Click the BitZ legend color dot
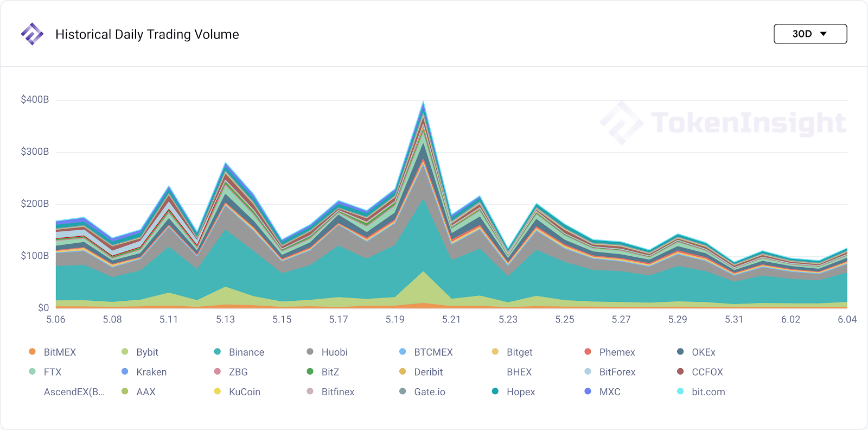This screenshot has width=868, height=430. click(x=310, y=371)
